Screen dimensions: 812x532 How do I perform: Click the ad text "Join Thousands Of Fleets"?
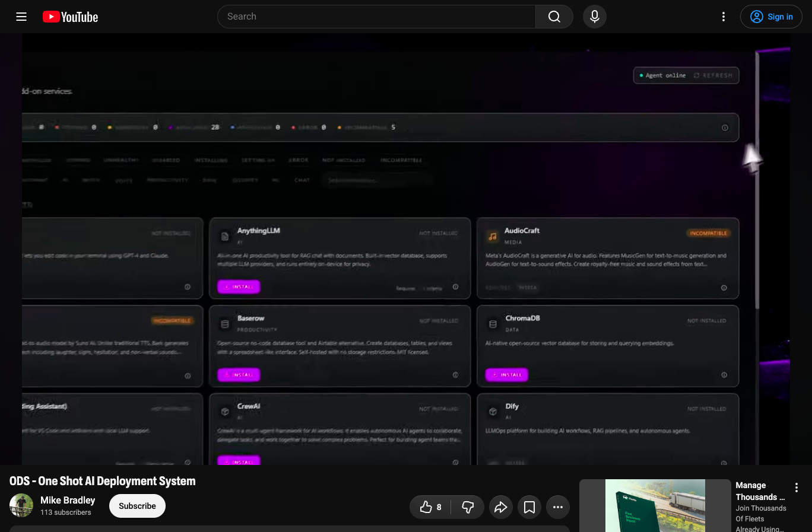point(761,514)
